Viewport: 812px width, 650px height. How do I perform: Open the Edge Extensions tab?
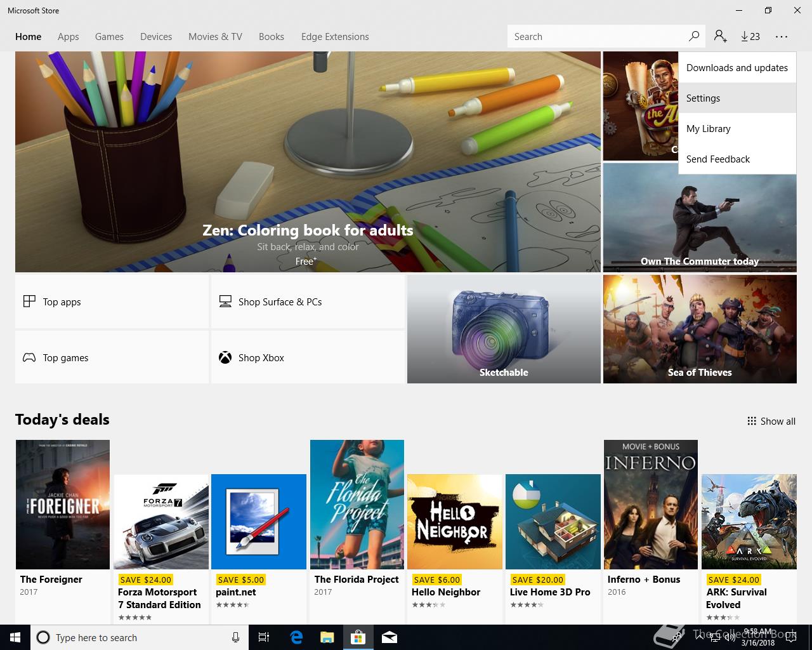pos(335,37)
